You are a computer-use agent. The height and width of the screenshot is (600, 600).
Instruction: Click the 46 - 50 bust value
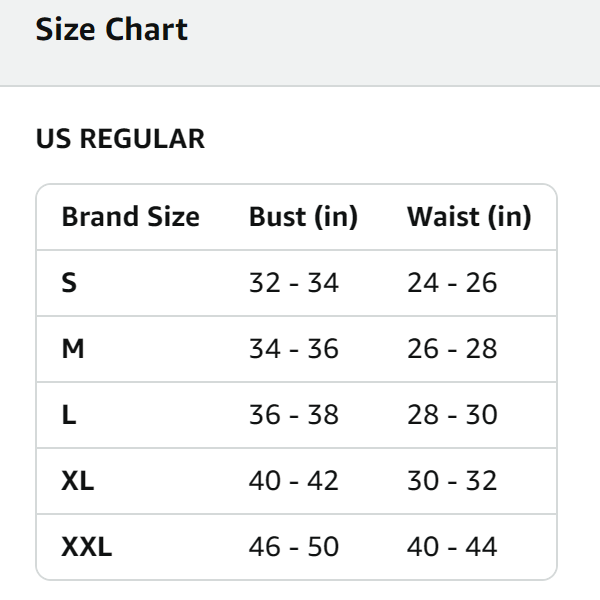tap(293, 547)
